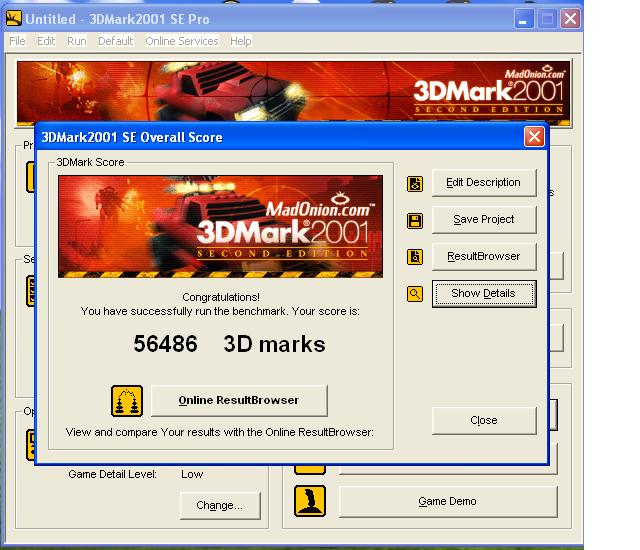
Task: Close the Overall Score dialog with X
Action: [534, 137]
